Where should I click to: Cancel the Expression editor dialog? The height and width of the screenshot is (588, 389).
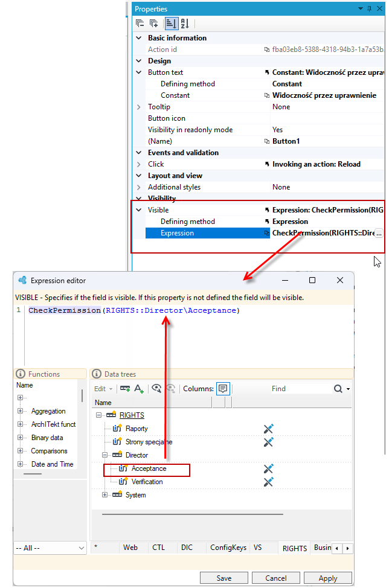(x=275, y=578)
